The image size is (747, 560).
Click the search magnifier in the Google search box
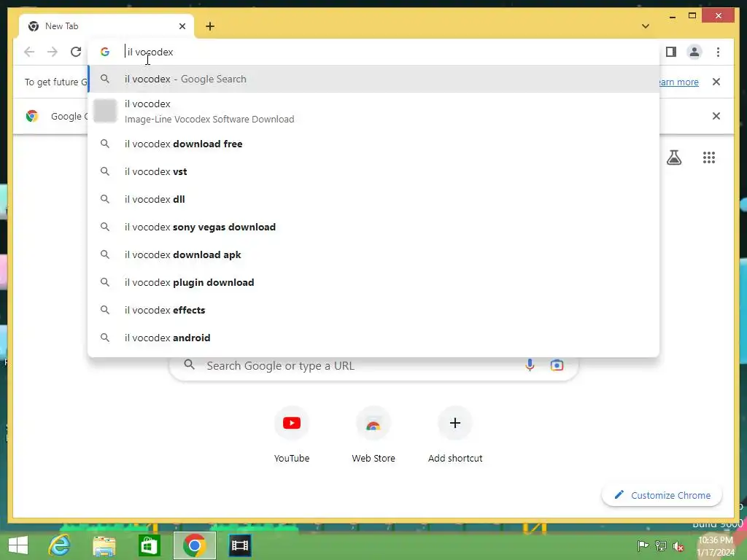[x=189, y=365]
